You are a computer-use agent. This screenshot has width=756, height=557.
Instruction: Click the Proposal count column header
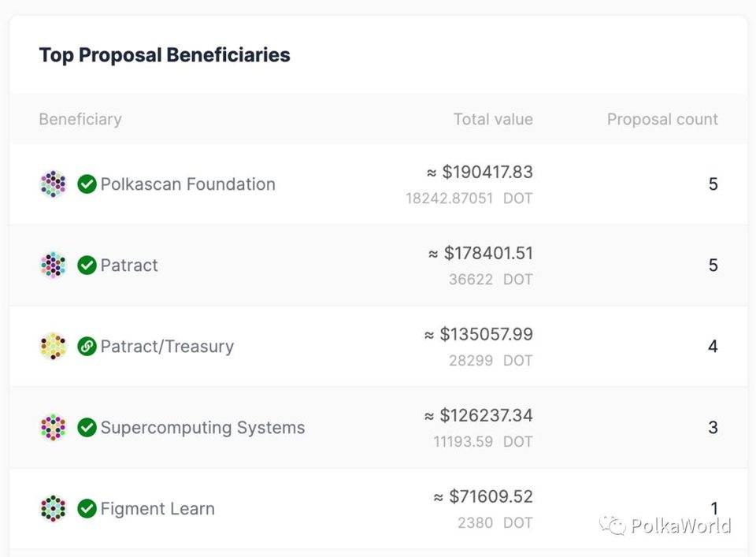point(662,120)
